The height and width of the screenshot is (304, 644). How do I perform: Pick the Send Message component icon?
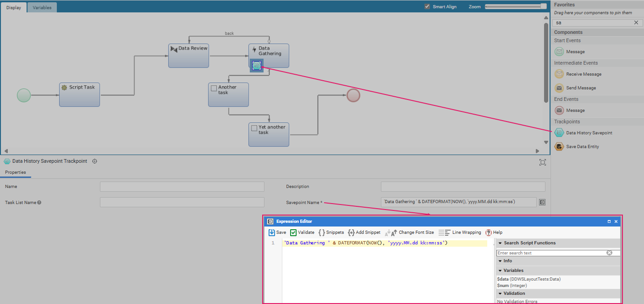(x=559, y=88)
